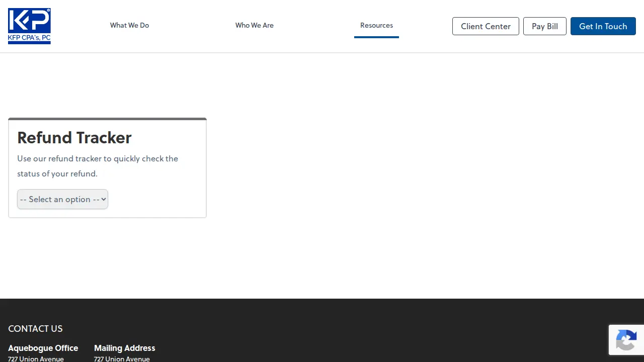Open the Resources menu item
Viewport: 644px width, 362px height.
(376, 25)
